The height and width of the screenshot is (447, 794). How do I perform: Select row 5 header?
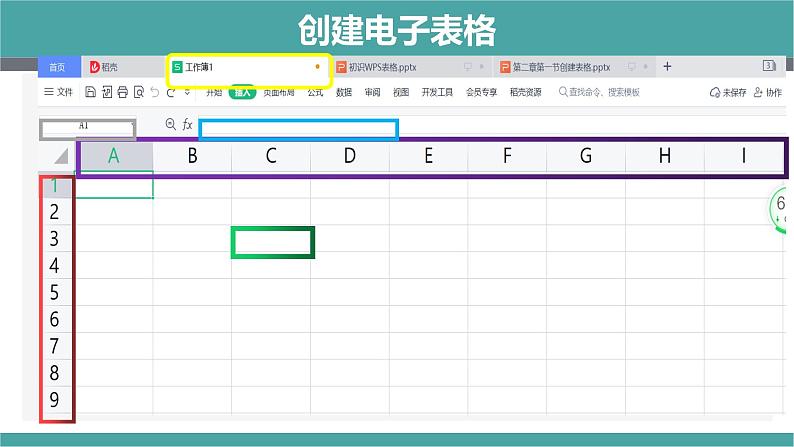(55, 292)
